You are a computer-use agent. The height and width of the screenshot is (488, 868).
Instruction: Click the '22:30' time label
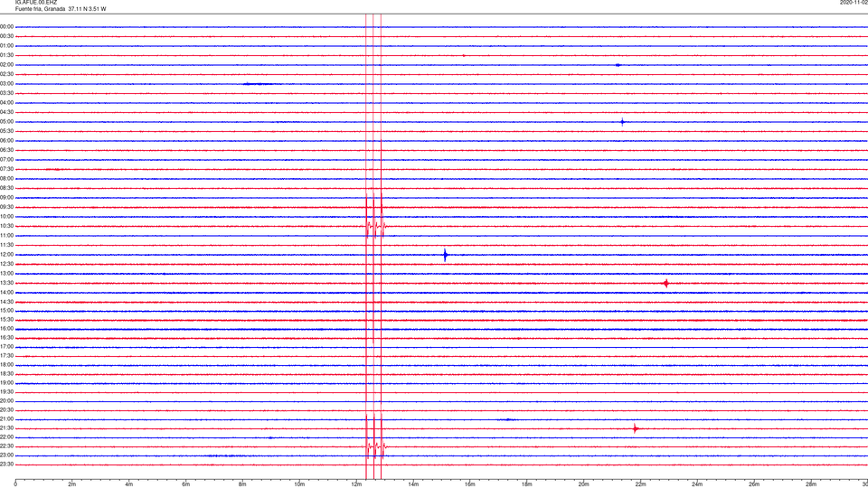point(6,446)
